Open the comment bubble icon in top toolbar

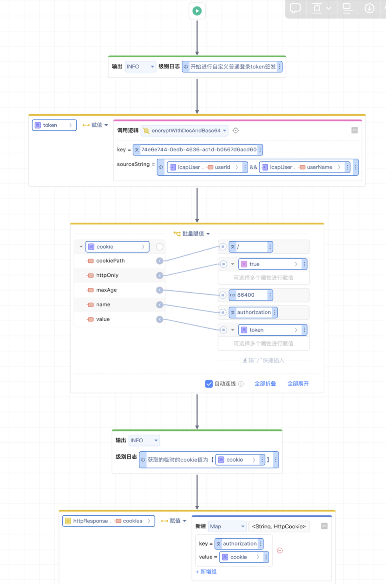(x=295, y=8)
